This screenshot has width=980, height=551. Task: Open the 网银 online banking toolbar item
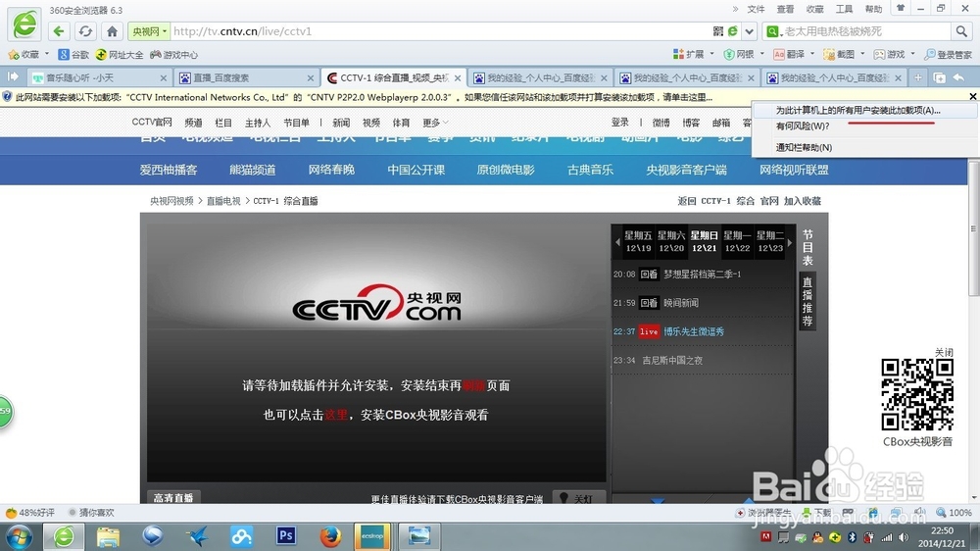739,54
